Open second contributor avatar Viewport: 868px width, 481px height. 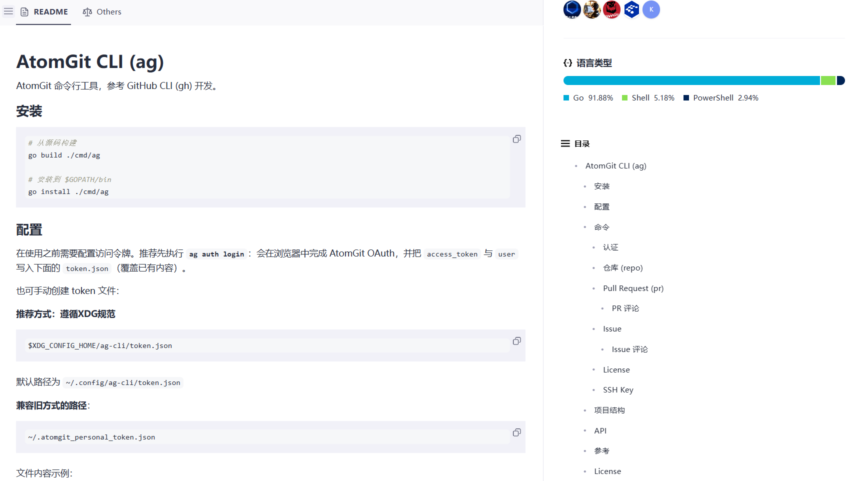pos(592,9)
